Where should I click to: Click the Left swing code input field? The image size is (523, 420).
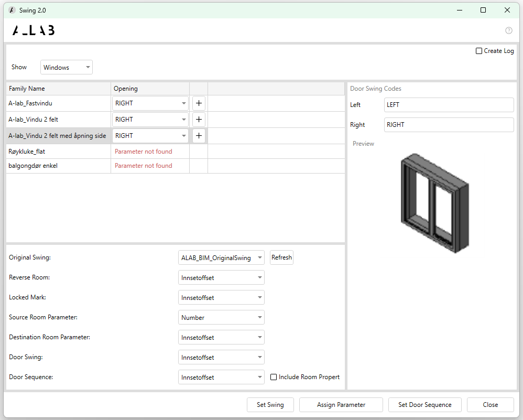coord(449,105)
